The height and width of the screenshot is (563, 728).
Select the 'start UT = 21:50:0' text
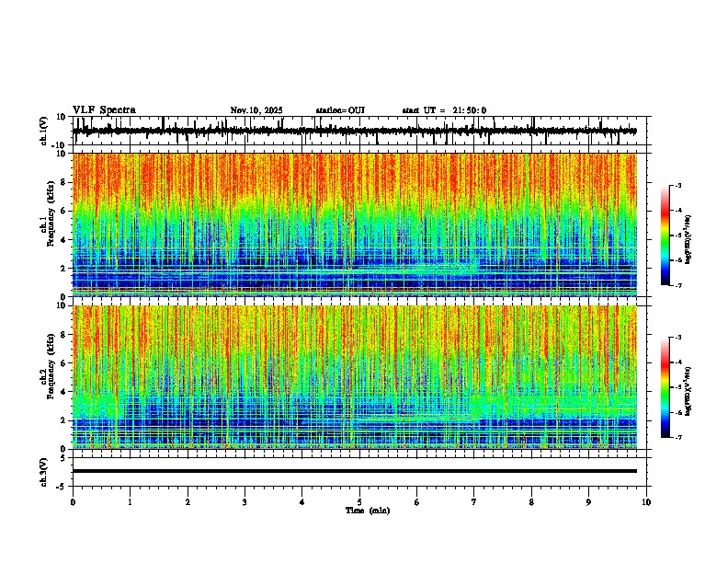pyautogui.click(x=444, y=110)
